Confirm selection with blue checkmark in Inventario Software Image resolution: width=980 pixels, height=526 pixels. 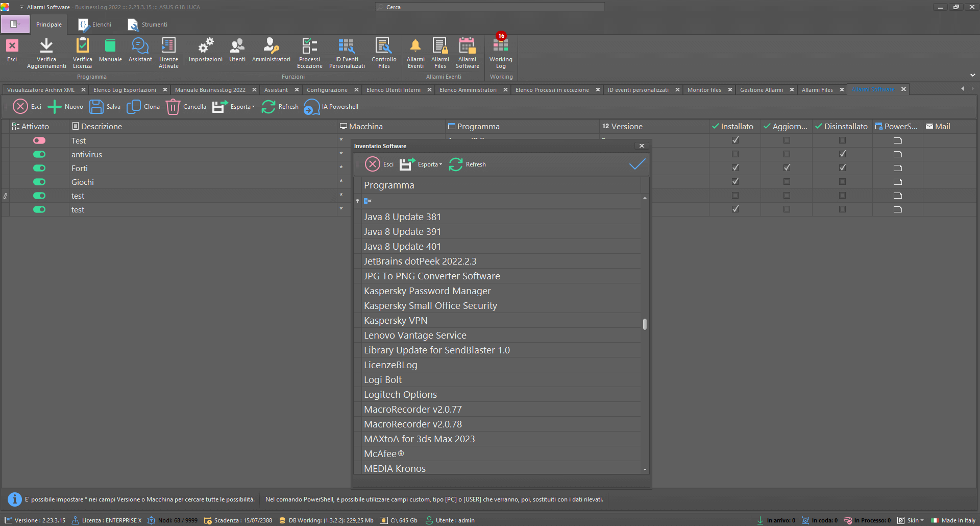click(637, 164)
